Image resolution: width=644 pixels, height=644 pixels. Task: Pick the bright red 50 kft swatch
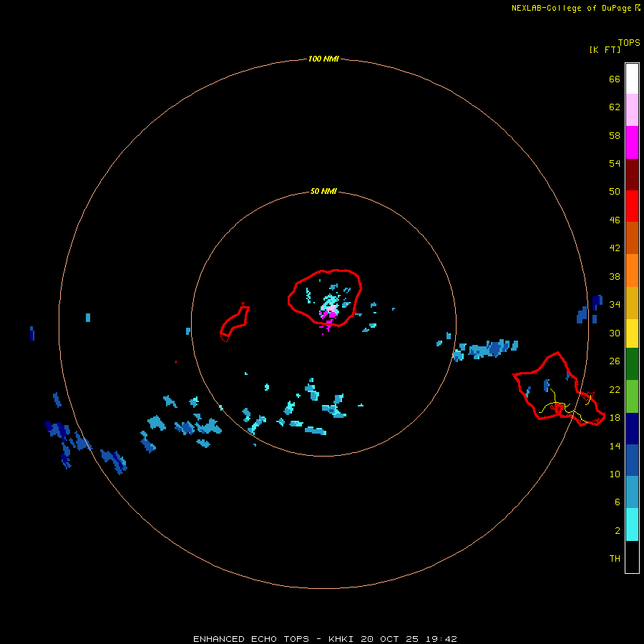632,206
